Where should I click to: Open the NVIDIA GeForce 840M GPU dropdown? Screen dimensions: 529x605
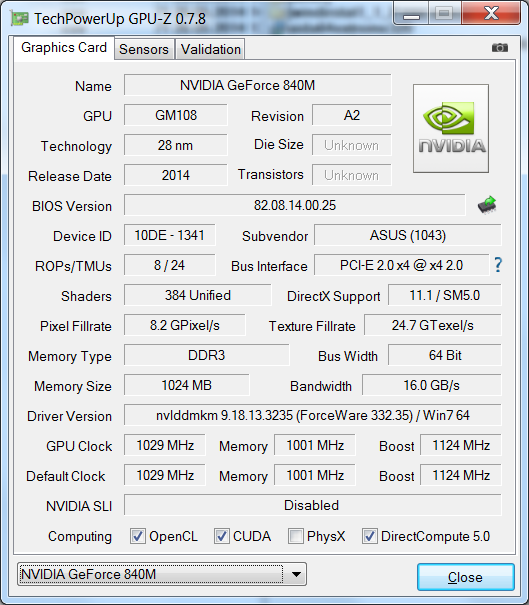tap(162, 574)
